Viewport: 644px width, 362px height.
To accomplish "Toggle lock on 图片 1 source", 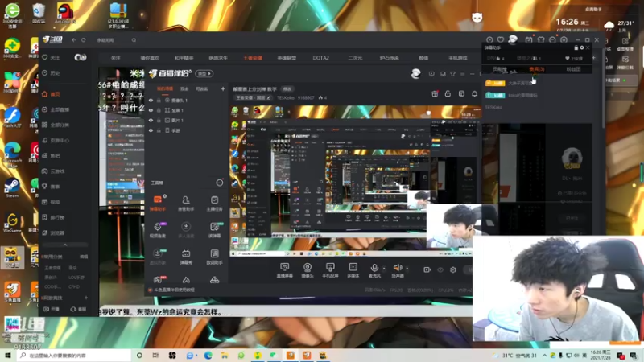I will point(159,120).
